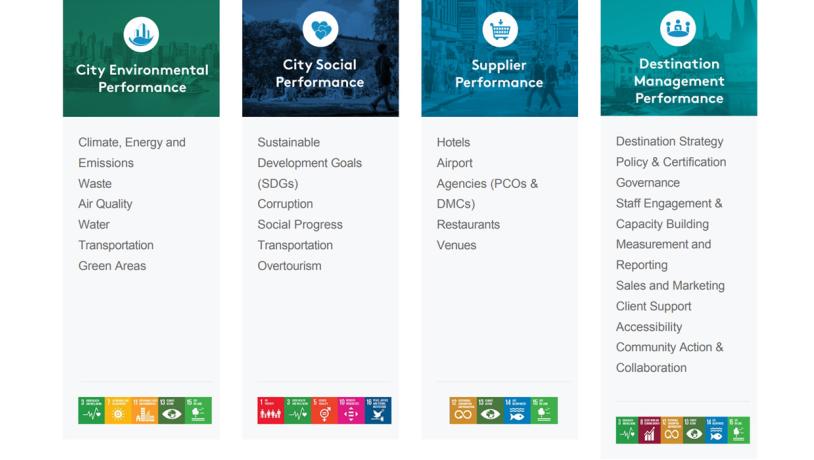Click SDG 14 fish icon under Destination Management
Screen dimensions: 814x460
[x=717, y=431]
